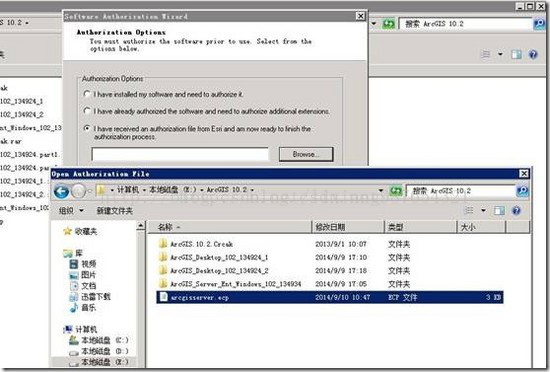Toggle preview pane icon in Open Authorization File dialog
550x372 pixels.
coord(499,210)
